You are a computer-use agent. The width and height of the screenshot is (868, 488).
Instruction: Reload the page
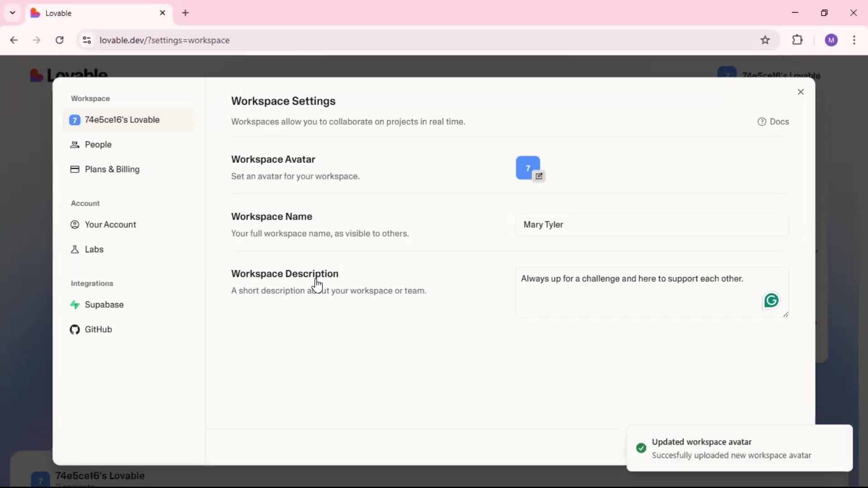coord(59,40)
